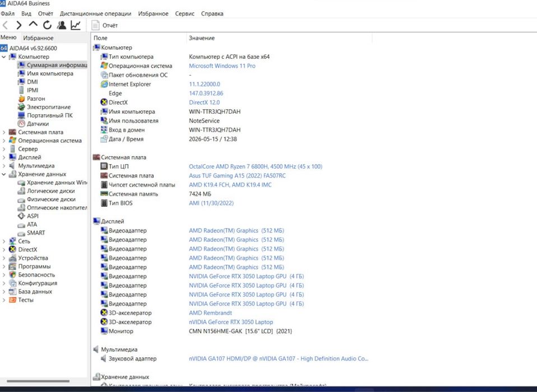Screen dimensions: 537x392
Task: Click the sidebar horizontal scrollbar
Action: [38, 381]
